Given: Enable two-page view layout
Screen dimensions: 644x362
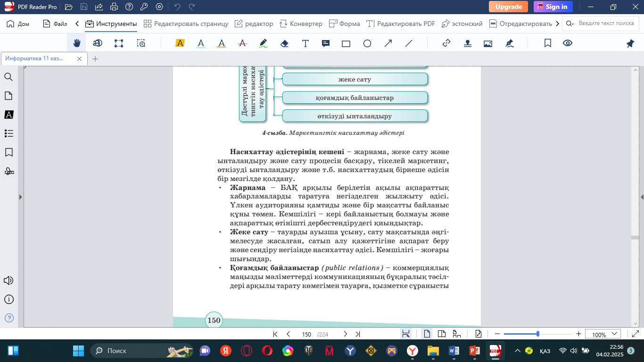Looking at the screenshot, I should [x=442, y=334].
